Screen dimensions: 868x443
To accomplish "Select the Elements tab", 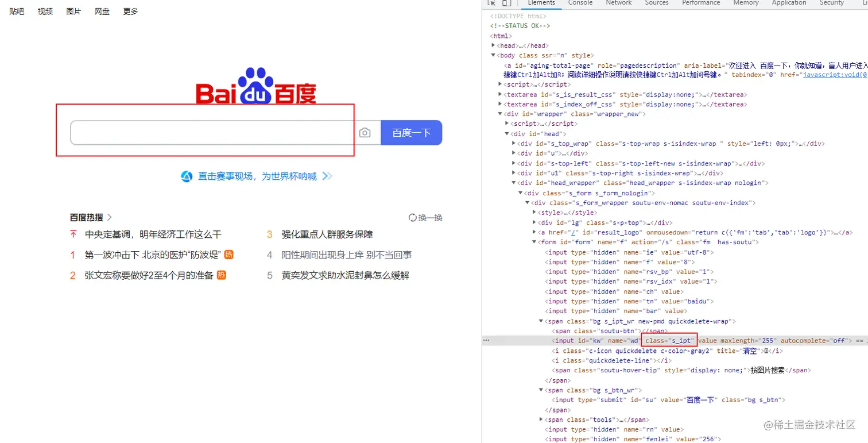I will [x=541, y=3].
